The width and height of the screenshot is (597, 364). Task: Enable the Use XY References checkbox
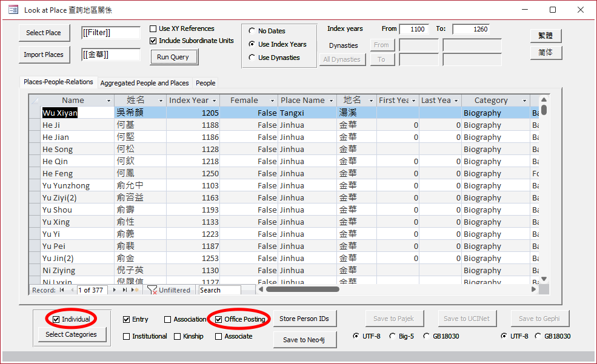(x=153, y=28)
